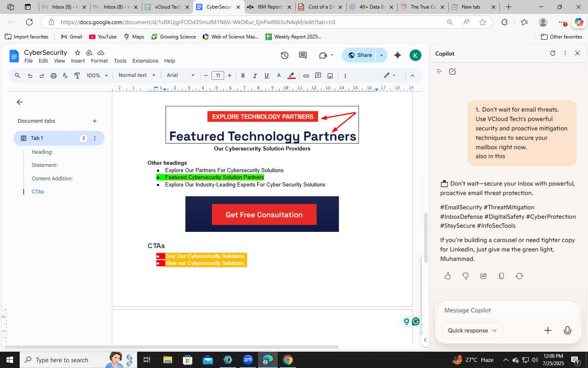Activate paint format tool
The image size is (588, 368).
pyautogui.click(x=77, y=76)
